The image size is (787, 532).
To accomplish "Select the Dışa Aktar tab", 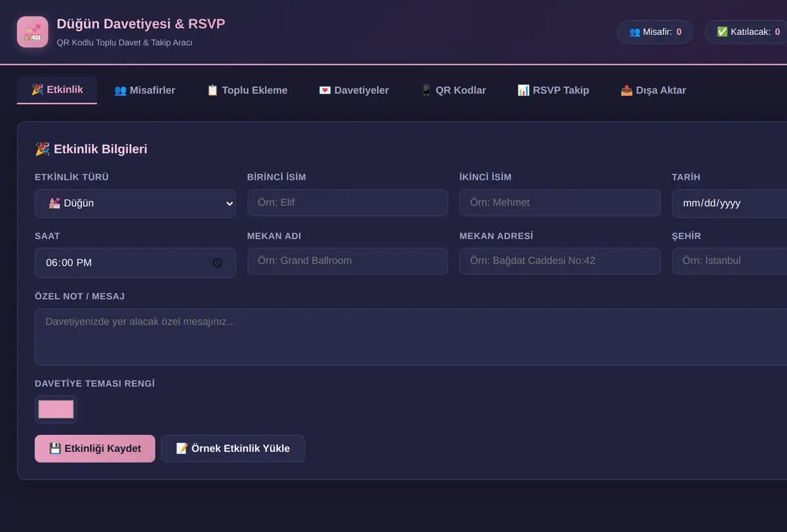I will [653, 91].
